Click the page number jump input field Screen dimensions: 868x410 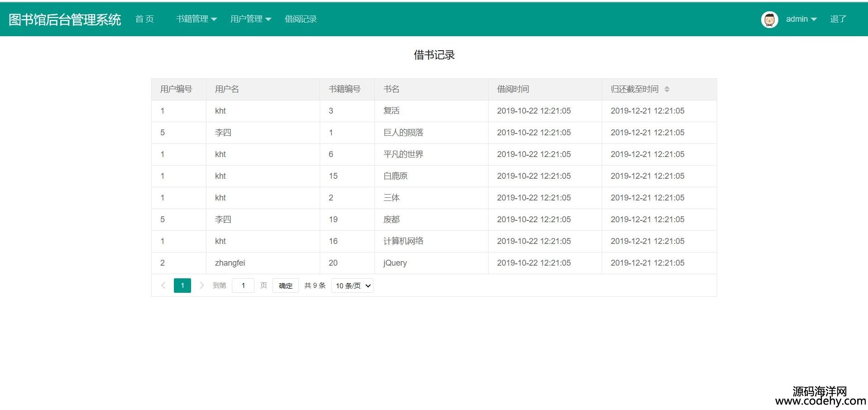(243, 286)
